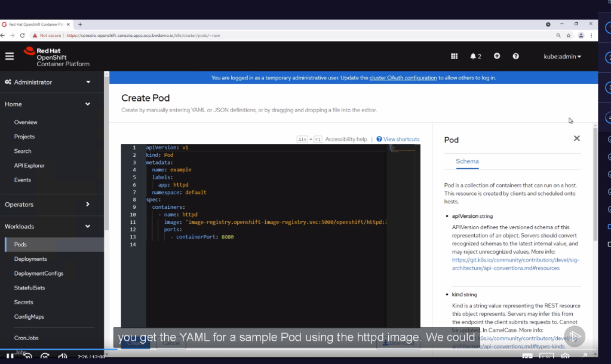
Task: Click the browser address bar URL
Action: click(x=143, y=35)
